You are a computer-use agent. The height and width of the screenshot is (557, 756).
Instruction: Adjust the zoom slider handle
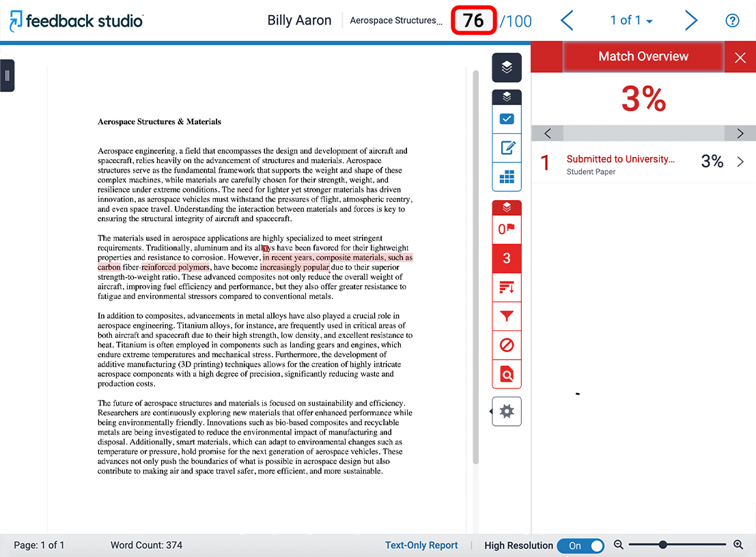coord(663,545)
